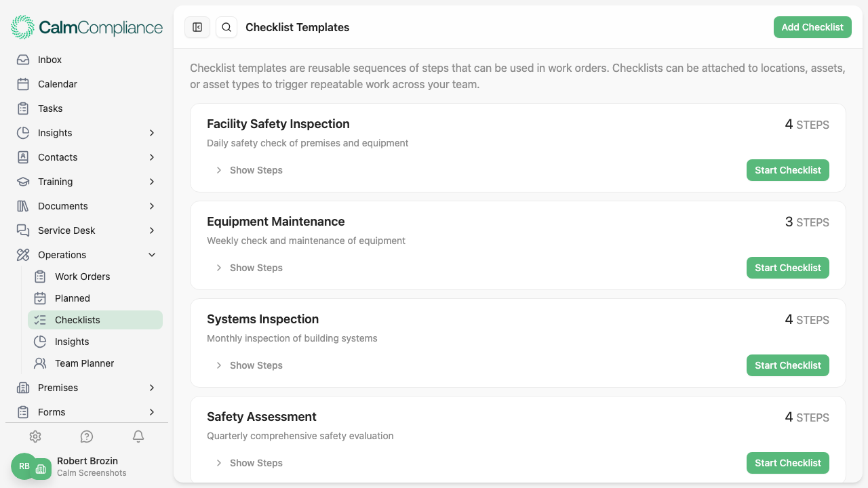Click the Facility Safety Inspection title
The image size is (868, 488).
pyautogui.click(x=278, y=124)
